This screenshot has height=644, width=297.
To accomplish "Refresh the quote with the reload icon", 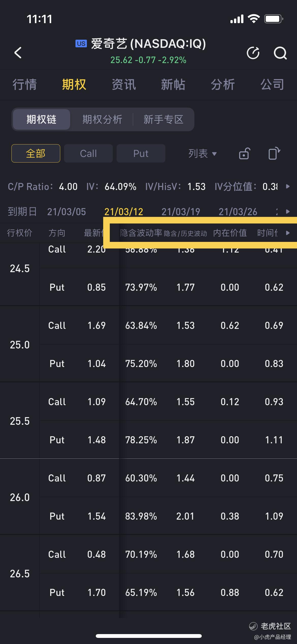I will [253, 53].
